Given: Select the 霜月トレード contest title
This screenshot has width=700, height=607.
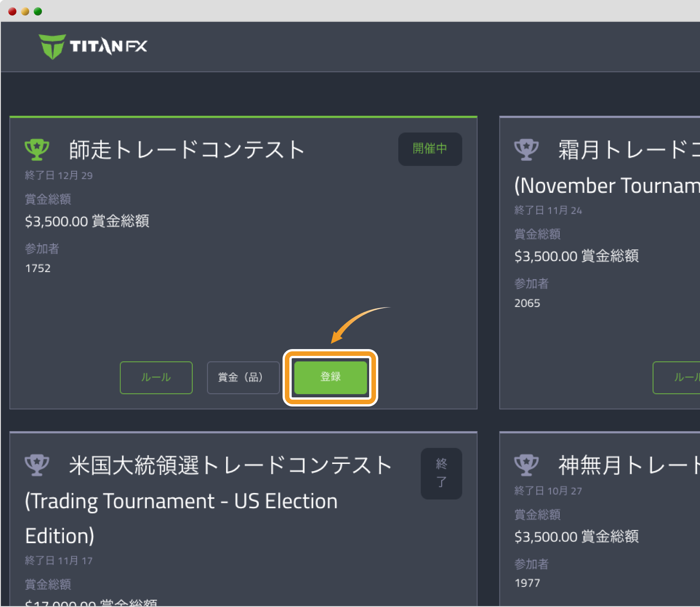Looking at the screenshot, I should [x=629, y=150].
